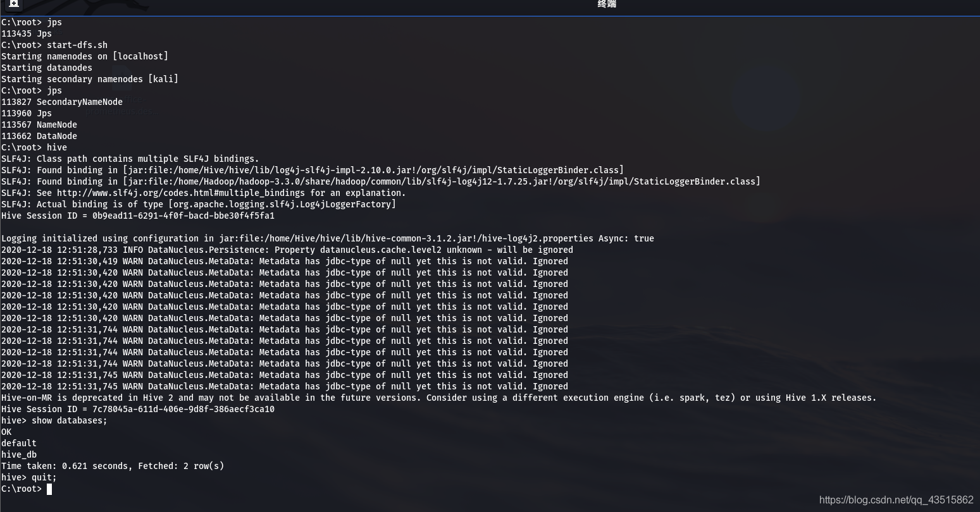980x512 pixels.
Task: Click the WARN log line timestamped 12:51:30,419
Action: (285, 261)
